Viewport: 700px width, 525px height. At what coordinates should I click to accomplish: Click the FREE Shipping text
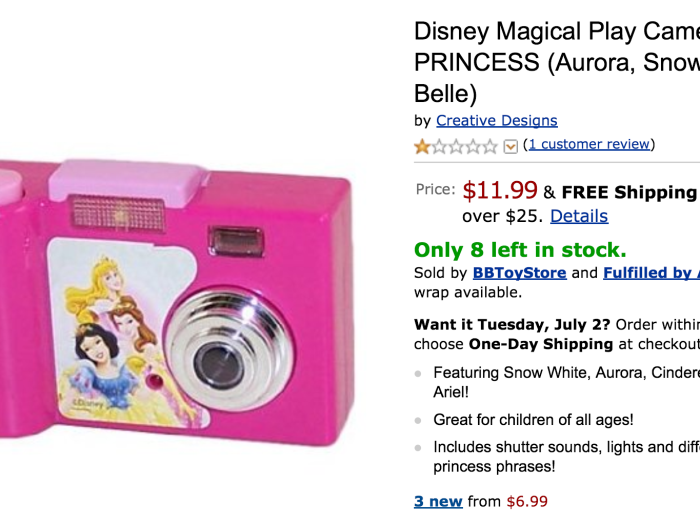point(628,192)
